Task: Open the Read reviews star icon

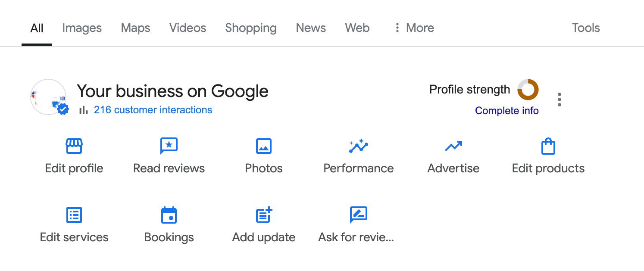Action: [169, 146]
